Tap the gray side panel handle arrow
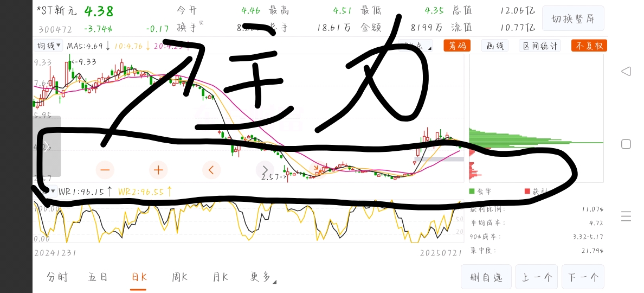 47,146
